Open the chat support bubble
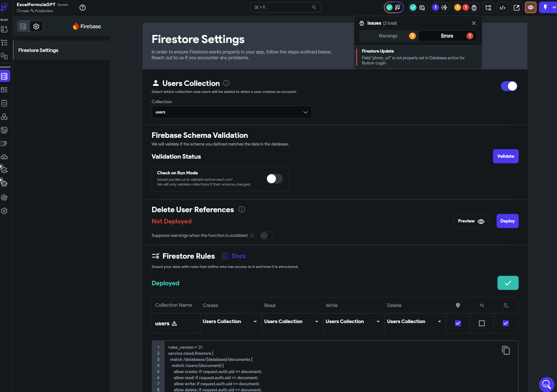The width and height of the screenshot is (557, 392). pyautogui.click(x=546, y=384)
